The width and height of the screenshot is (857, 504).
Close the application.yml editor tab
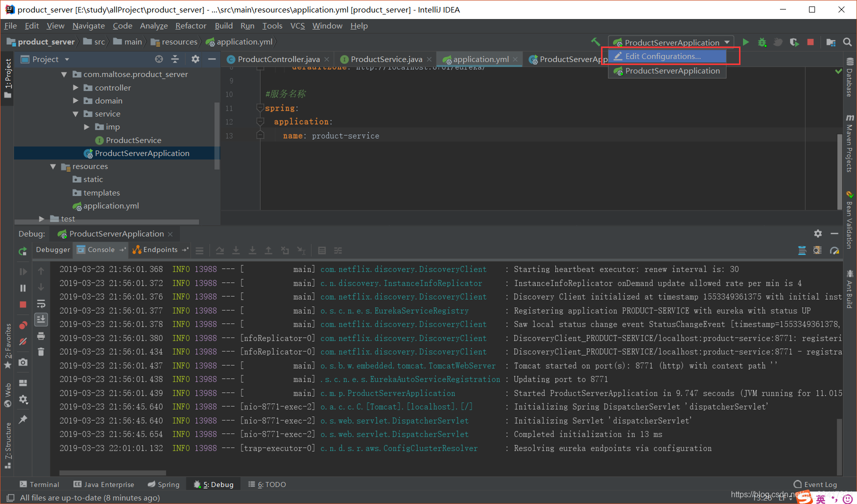click(515, 59)
